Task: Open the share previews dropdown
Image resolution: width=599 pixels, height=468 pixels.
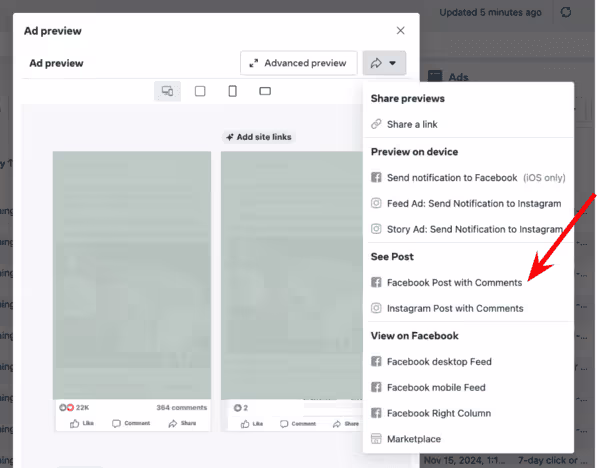Action: click(384, 63)
